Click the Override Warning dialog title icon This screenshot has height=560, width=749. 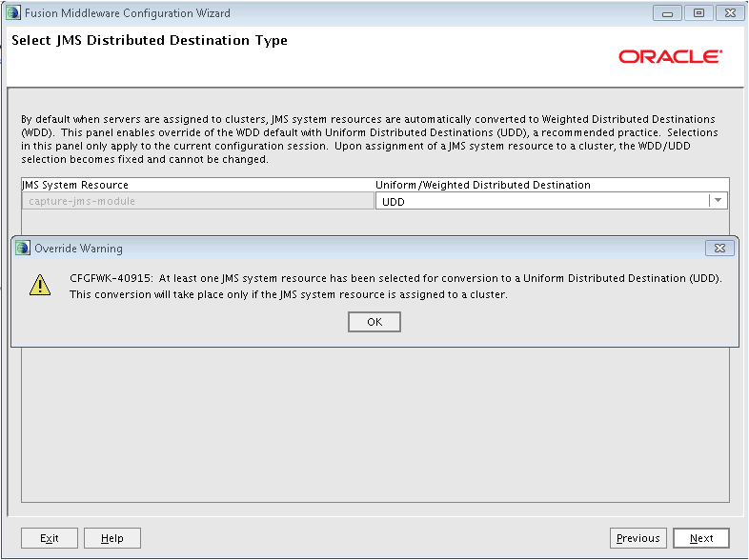[23, 249]
